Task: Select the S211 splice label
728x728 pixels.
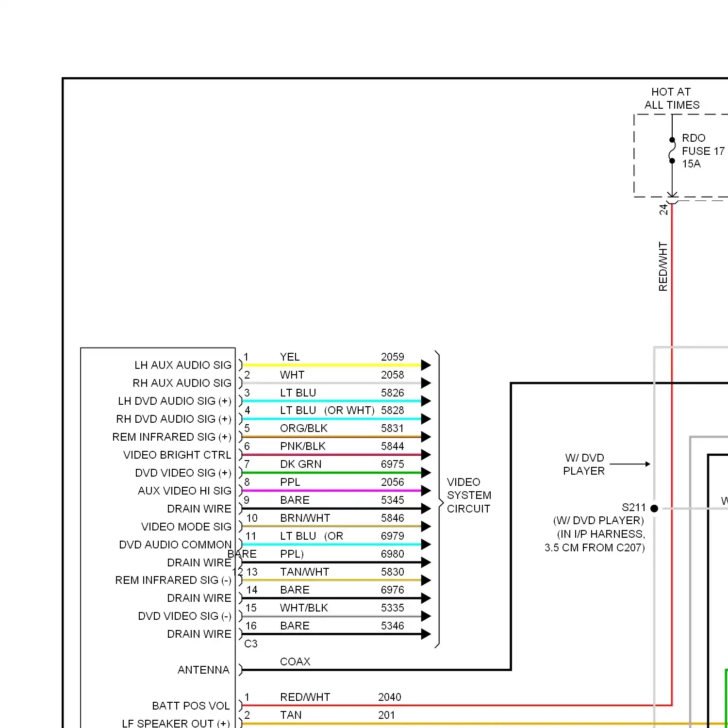Action: (634, 508)
